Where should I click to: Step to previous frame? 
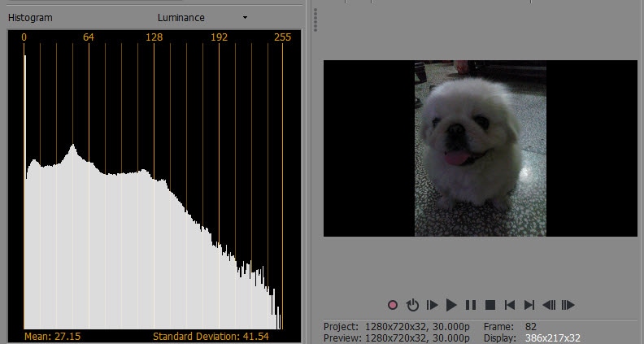coord(549,305)
